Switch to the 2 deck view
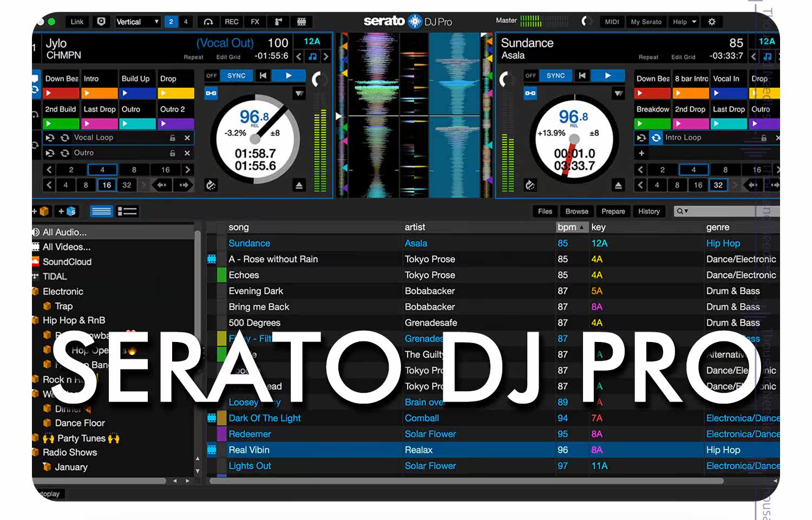Viewport: 812px width, 520px height. tap(171, 22)
